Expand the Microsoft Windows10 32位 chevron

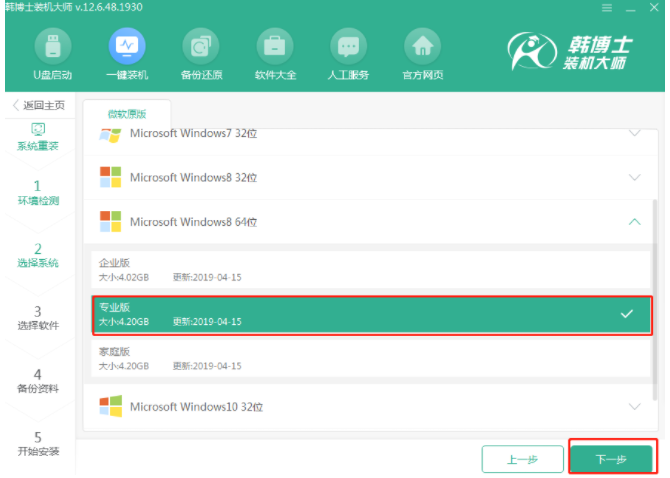pos(634,406)
